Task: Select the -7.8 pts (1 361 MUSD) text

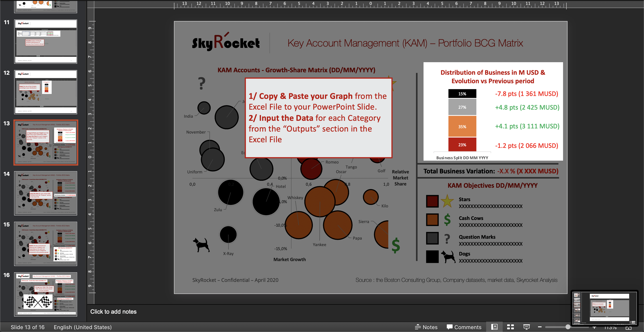Action: 527,94
